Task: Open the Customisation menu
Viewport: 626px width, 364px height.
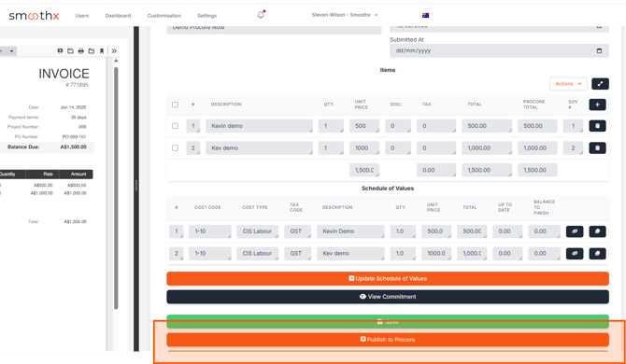Action: (x=164, y=16)
